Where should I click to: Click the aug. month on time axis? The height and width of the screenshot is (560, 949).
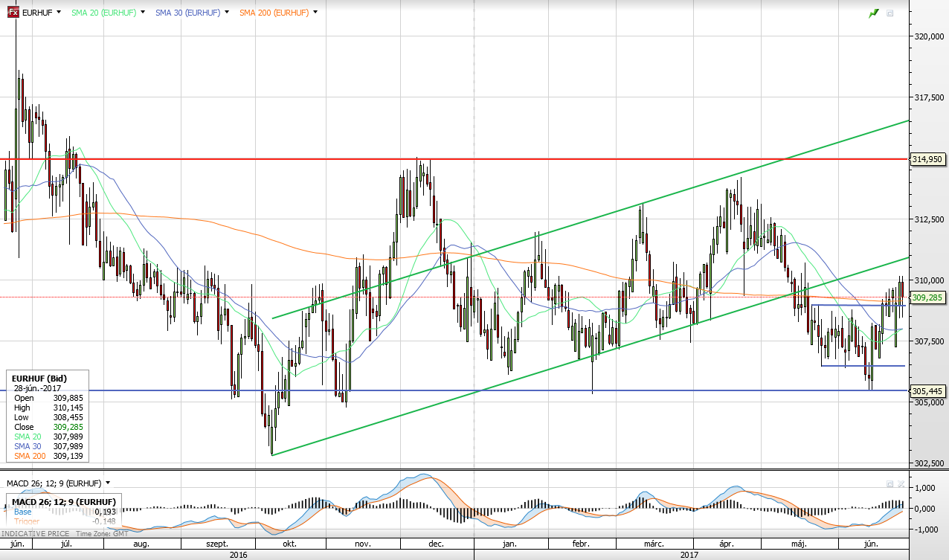(141, 544)
